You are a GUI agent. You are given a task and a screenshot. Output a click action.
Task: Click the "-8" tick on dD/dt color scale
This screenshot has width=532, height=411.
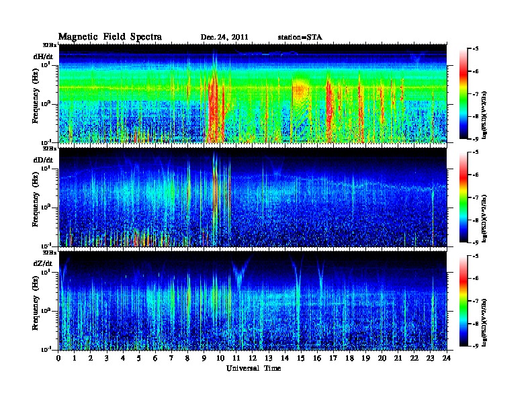[476, 220]
